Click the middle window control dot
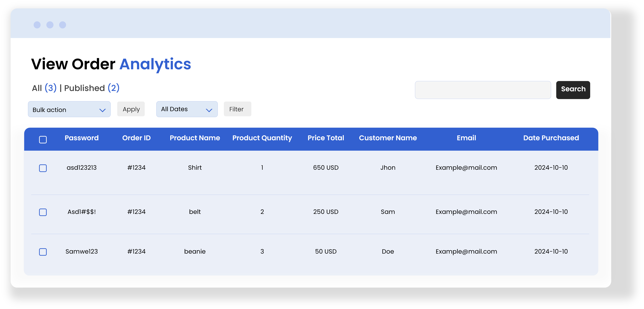Image resolution: width=644 pixels, height=309 pixels. point(50,25)
